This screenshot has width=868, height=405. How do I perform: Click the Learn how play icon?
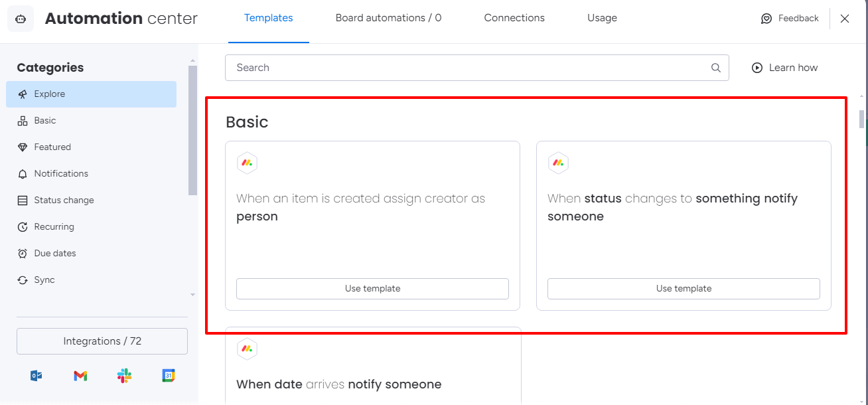coord(757,68)
